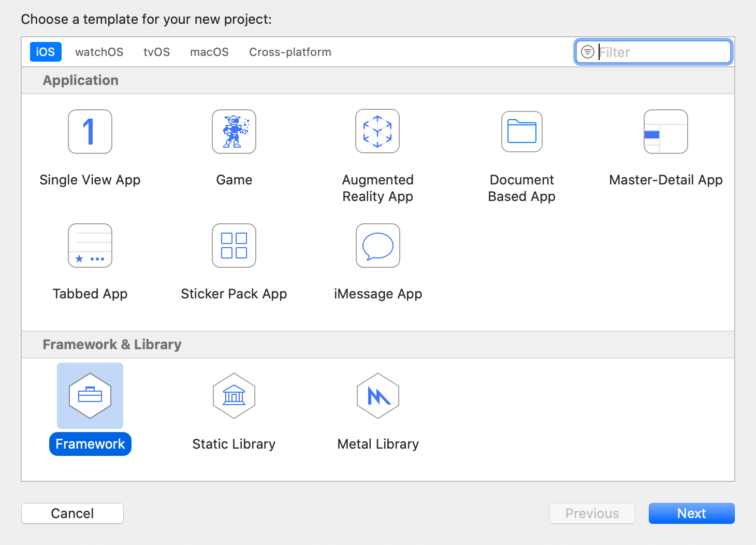Switch to the watchOS tab
Screen dimensions: 756x545
tap(99, 52)
